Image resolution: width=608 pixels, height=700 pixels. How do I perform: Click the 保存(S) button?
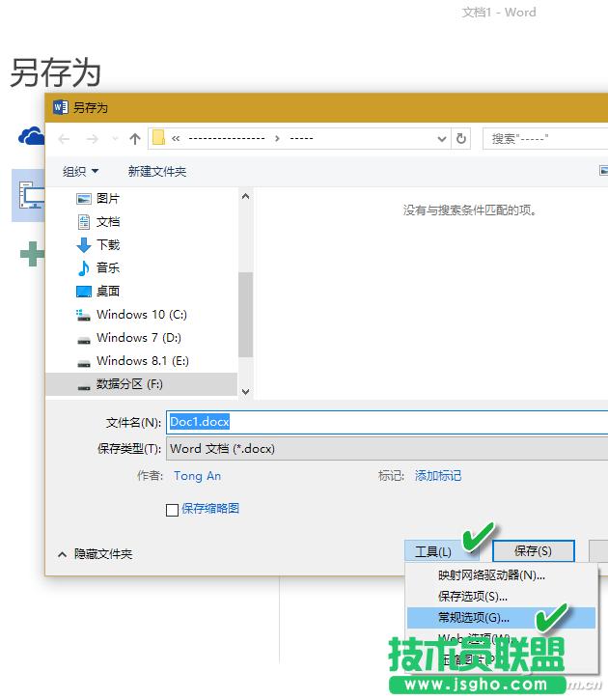(533, 551)
